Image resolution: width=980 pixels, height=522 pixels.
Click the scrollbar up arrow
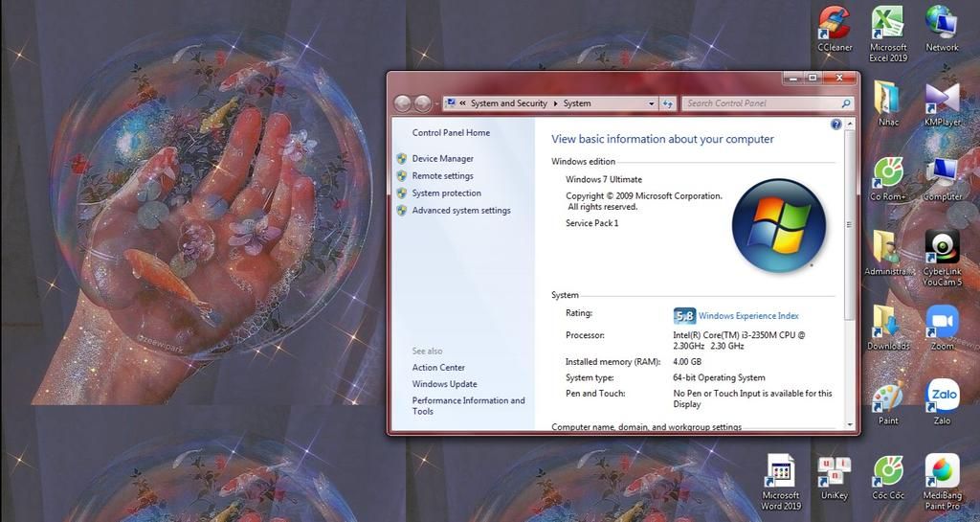pos(850,124)
